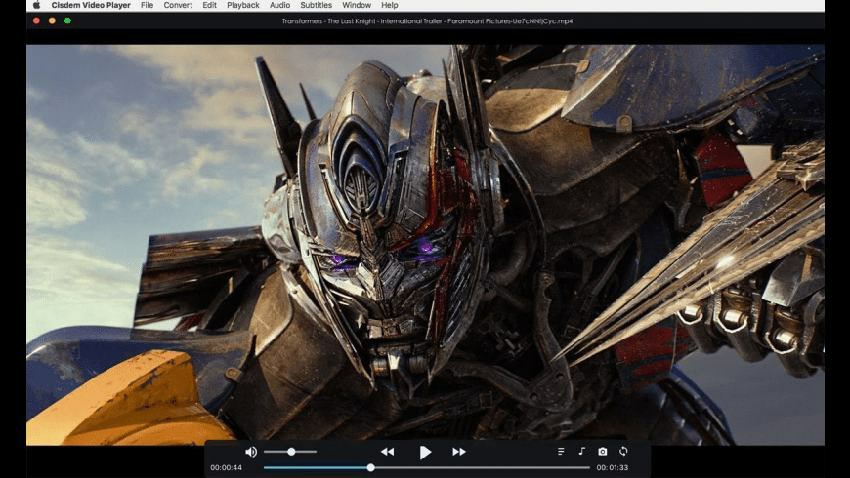This screenshot has height=478, width=850.
Task: Click the music note audio icon
Action: 581,451
